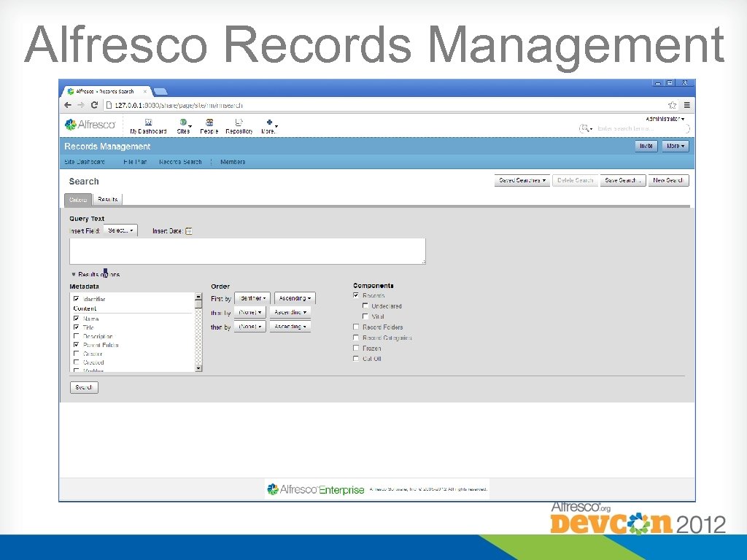This screenshot has height=560, width=747.
Task: Open the Insert Date calendar icon
Action: coord(189,231)
